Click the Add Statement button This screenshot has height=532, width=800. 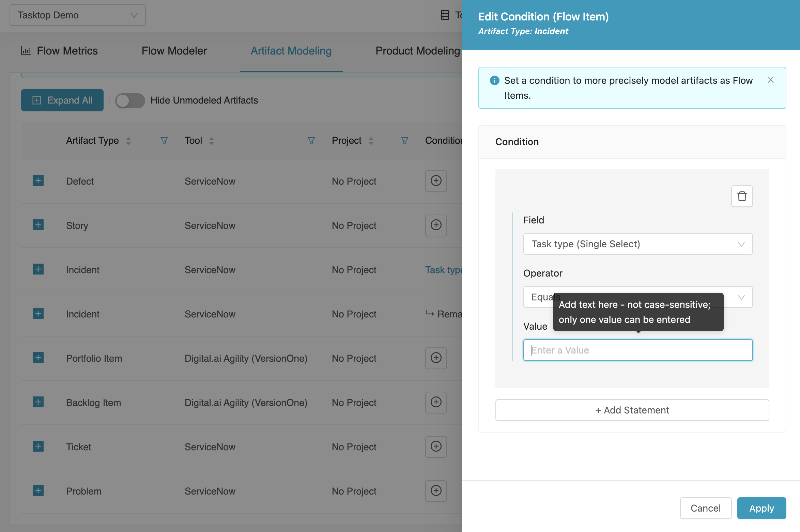tap(632, 410)
